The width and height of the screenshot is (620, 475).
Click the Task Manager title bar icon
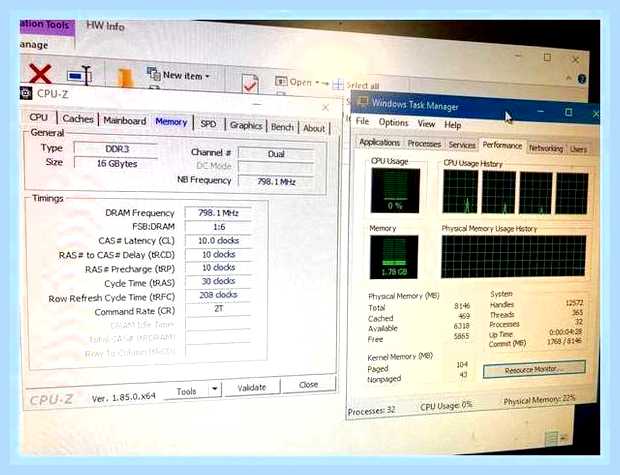363,102
